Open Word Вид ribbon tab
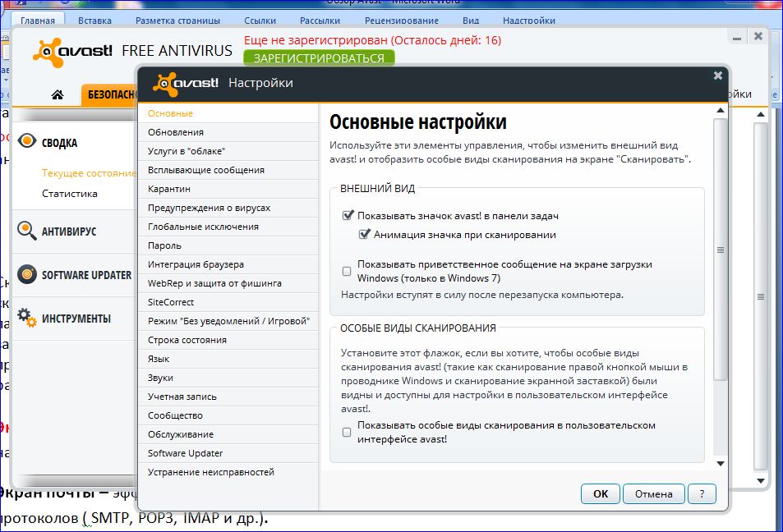This screenshot has width=783, height=532. click(x=471, y=21)
